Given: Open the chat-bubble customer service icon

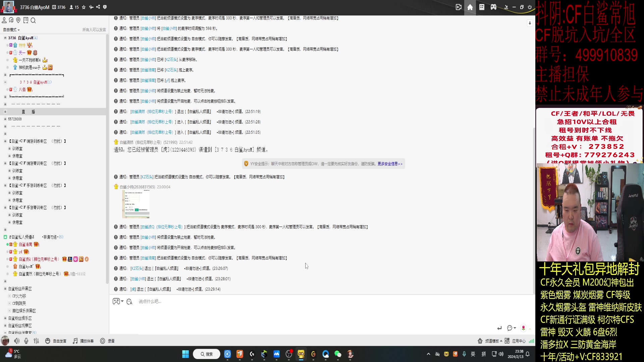Looking at the screenshot, I should click(x=11, y=20).
